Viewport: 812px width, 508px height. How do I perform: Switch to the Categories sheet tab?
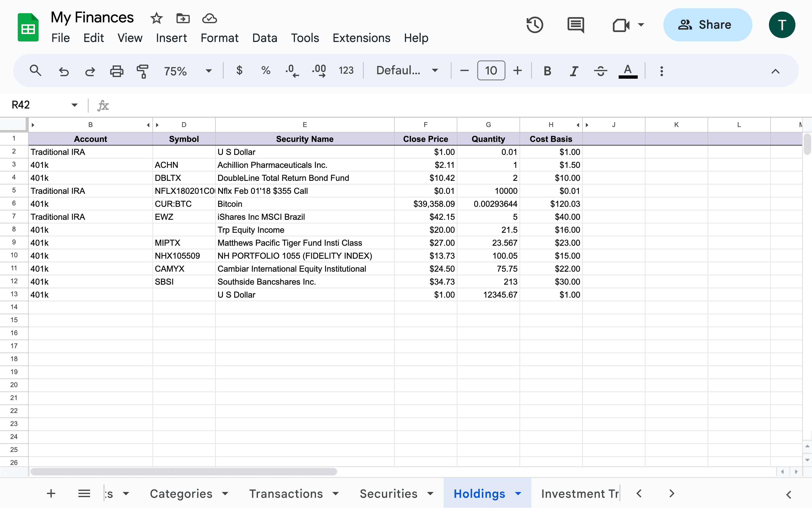tap(181, 494)
